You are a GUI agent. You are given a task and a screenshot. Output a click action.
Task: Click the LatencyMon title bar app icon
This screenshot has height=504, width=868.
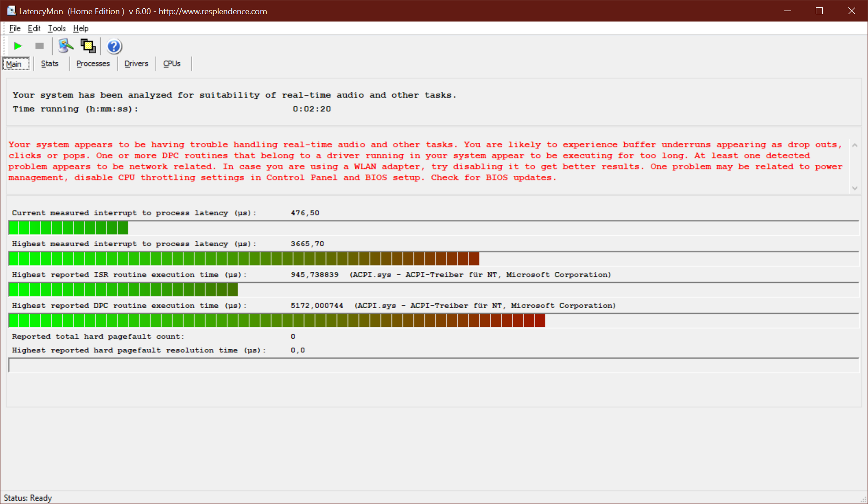[x=11, y=11]
